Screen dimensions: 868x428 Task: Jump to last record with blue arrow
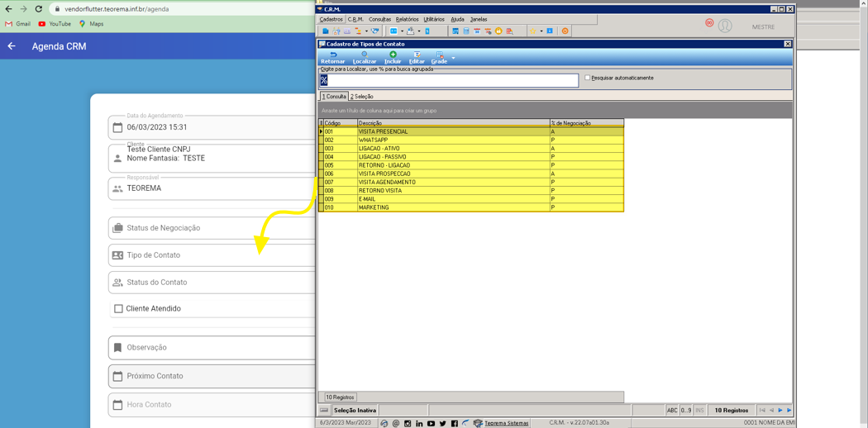[x=789, y=410]
